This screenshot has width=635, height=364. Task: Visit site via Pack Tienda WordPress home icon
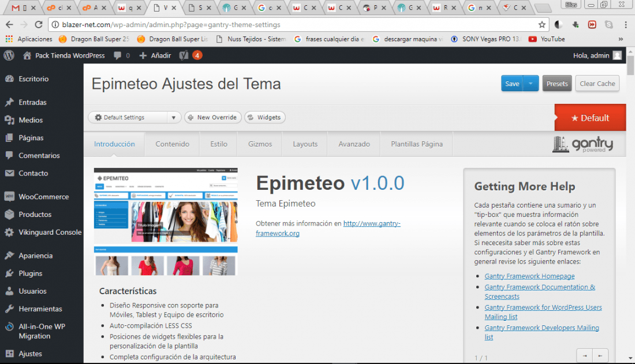(x=27, y=55)
